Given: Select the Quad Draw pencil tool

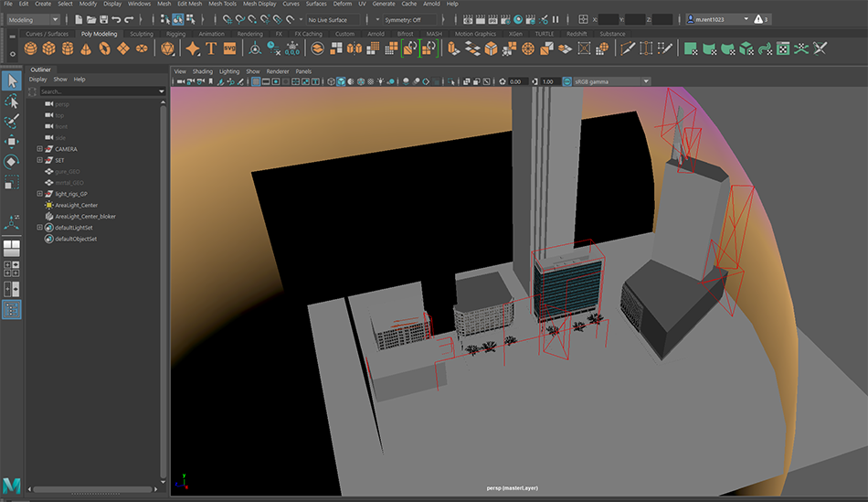Looking at the screenshot, I should click(x=665, y=48).
